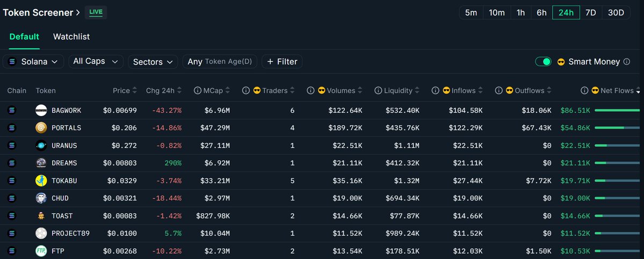
Task: Toggle sort on Chg 24h column
Action: tap(163, 91)
